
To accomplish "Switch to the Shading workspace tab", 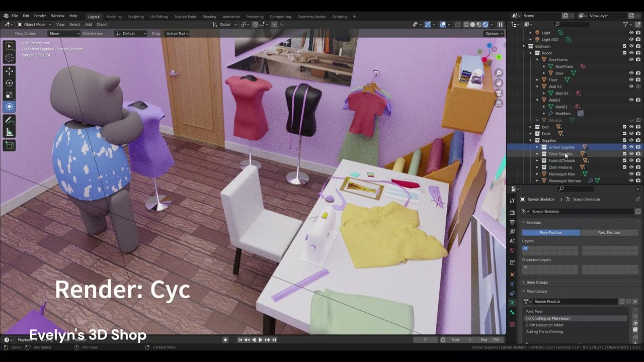I will pyautogui.click(x=209, y=17).
